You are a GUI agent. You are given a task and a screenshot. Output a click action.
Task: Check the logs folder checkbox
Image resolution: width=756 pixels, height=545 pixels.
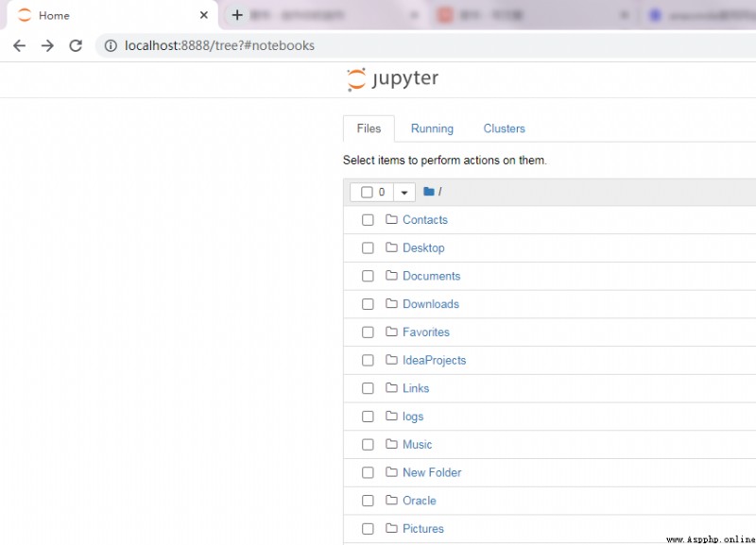[368, 417]
